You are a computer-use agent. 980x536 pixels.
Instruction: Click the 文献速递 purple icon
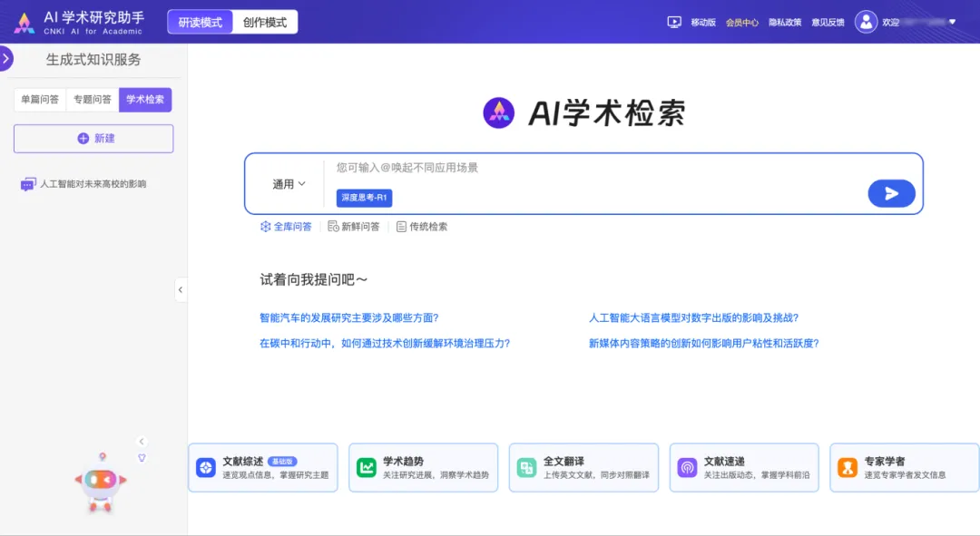[x=687, y=467]
